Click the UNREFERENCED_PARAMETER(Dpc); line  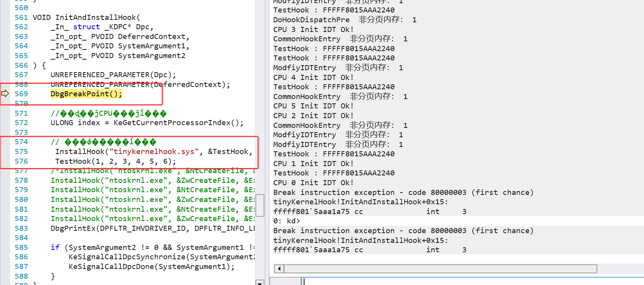click(x=113, y=75)
